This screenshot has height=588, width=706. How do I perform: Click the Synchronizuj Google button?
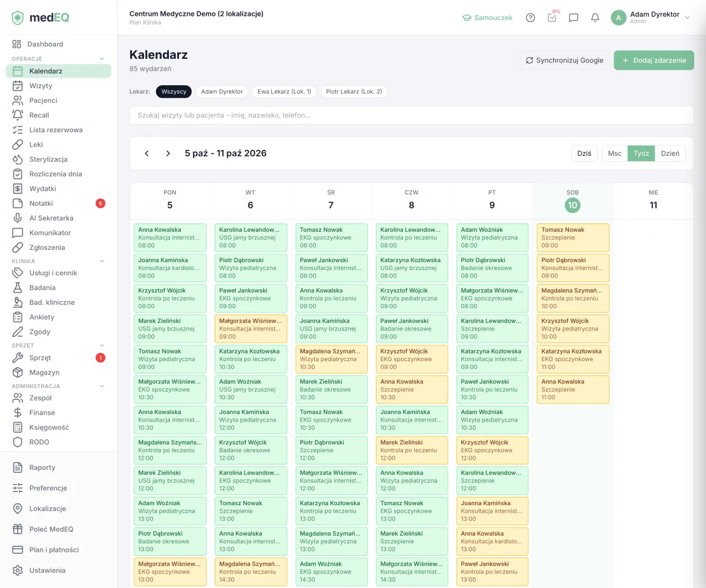(x=565, y=60)
